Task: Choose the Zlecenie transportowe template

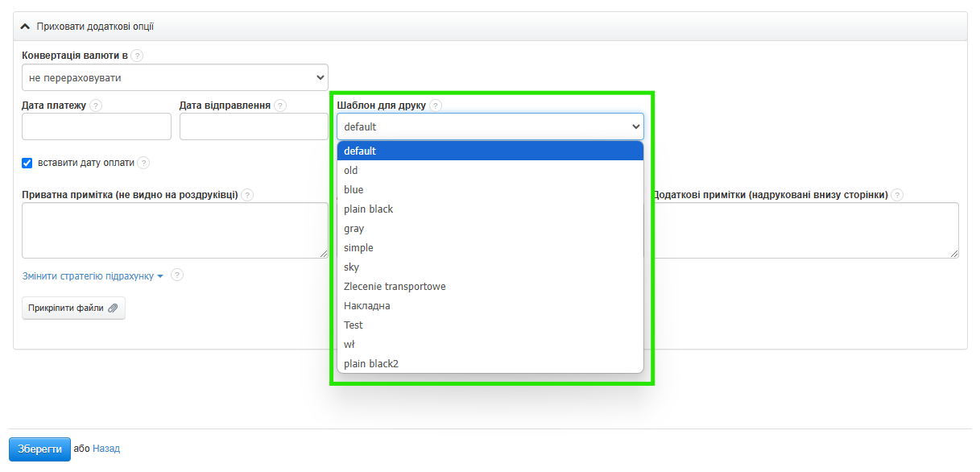Action: (x=395, y=287)
